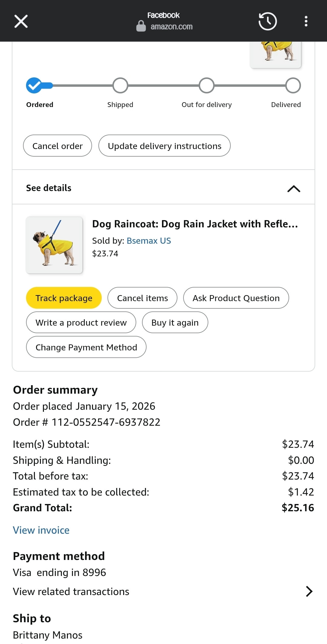
Task: Select Cancel items
Action: coord(142,298)
